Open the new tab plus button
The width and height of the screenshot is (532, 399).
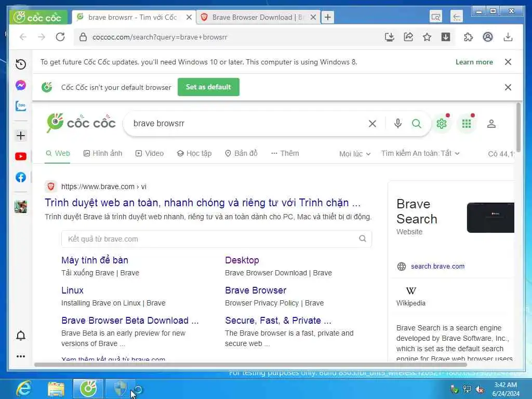(x=327, y=17)
